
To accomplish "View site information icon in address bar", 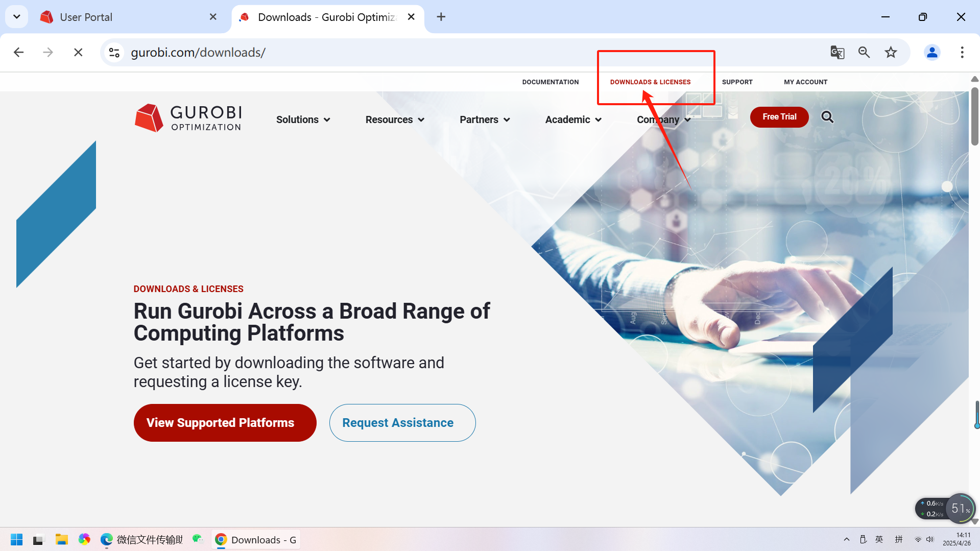I will (114, 52).
